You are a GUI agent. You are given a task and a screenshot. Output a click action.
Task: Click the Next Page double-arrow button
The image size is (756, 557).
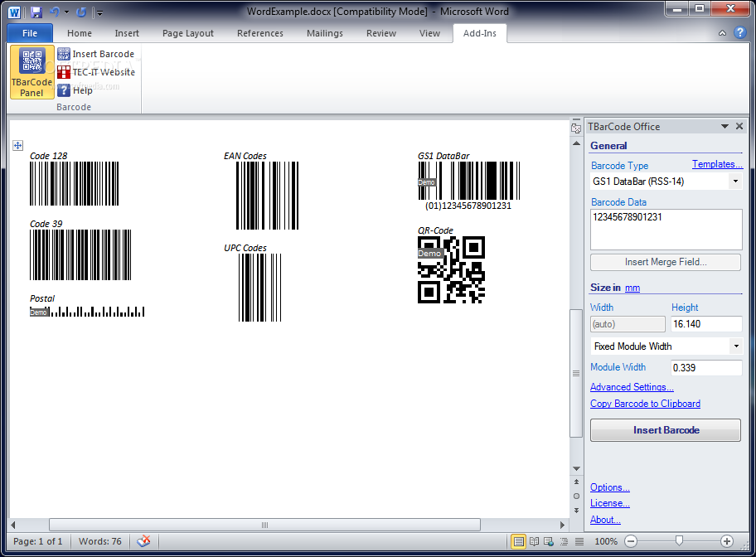(576, 511)
